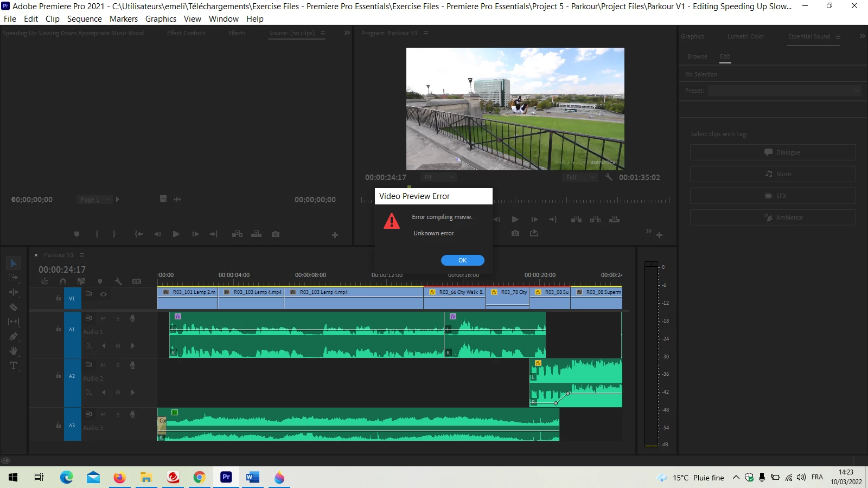Click Overwrite button in Source monitor
The width and height of the screenshot is (868, 488).
tap(256, 234)
